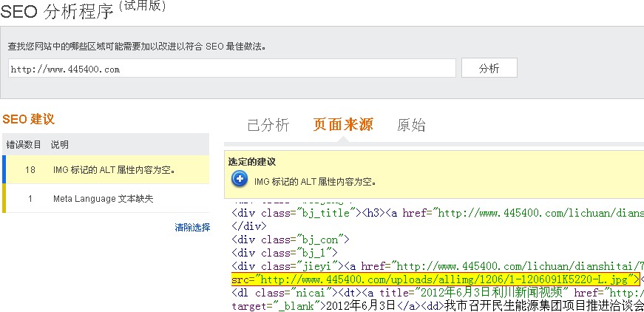Open the 页面来源 tab
This screenshot has width=644, height=312.
(x=343, y=125)
